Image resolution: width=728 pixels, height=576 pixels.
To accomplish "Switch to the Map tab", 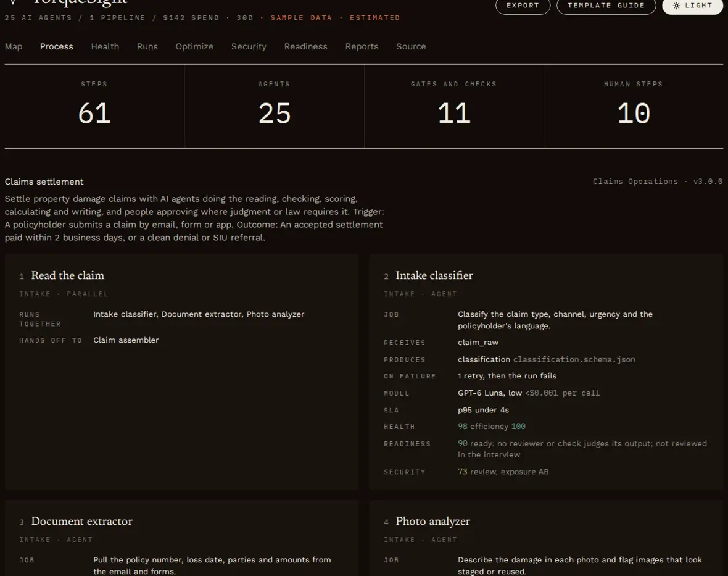I will (14, 46).
